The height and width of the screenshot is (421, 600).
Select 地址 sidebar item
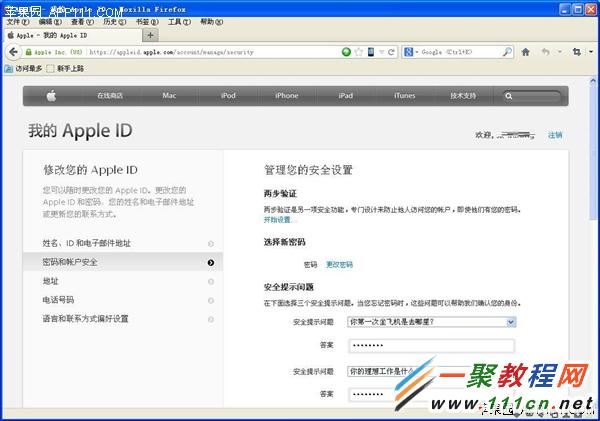coord(123,281)
